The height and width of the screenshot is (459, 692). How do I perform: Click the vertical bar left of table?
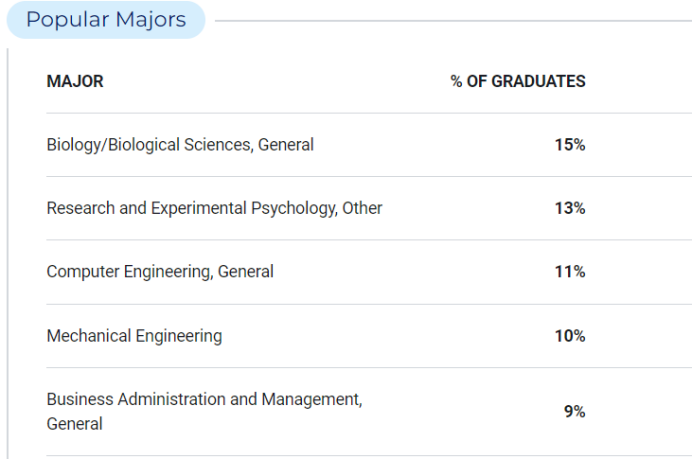pos(8,254)
